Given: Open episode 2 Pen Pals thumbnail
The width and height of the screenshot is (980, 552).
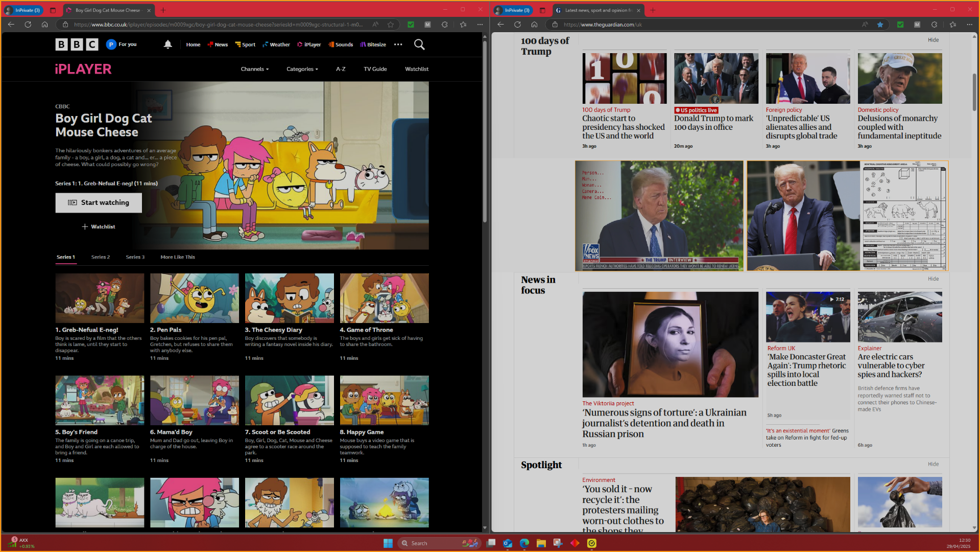Looking at the screenshot, I should coord(195,298).
